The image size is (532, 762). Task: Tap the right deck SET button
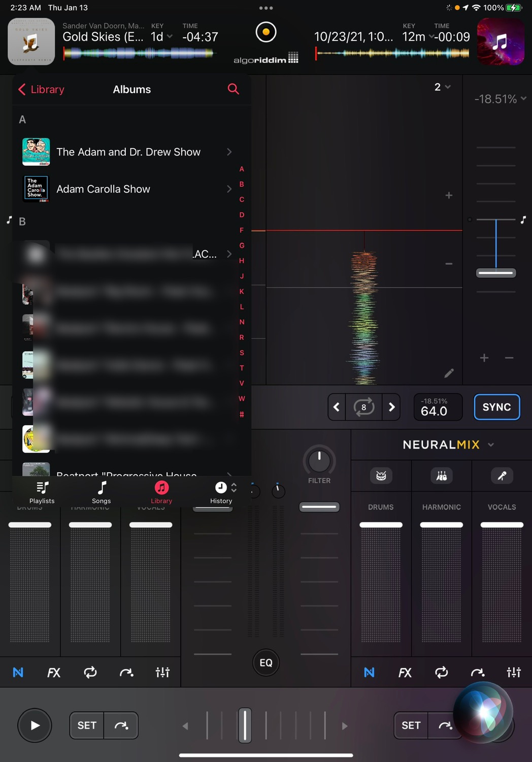point(411,725)
